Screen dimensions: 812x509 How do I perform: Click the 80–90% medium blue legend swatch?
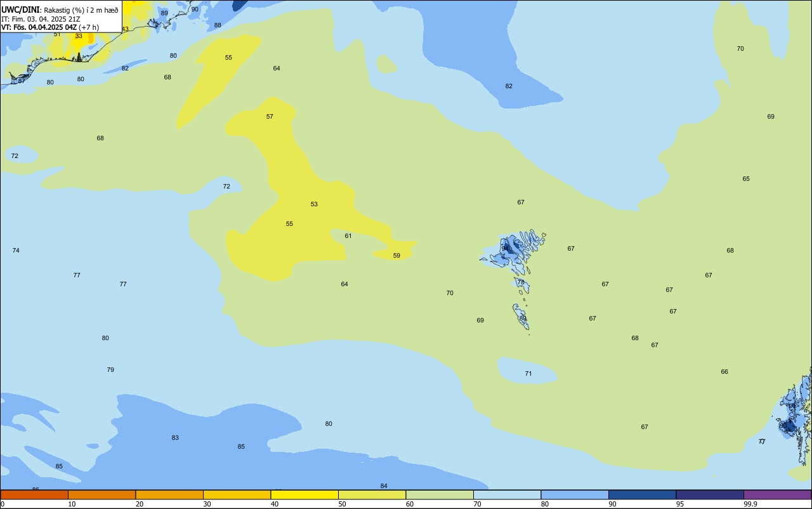click(x=575, y=494)
